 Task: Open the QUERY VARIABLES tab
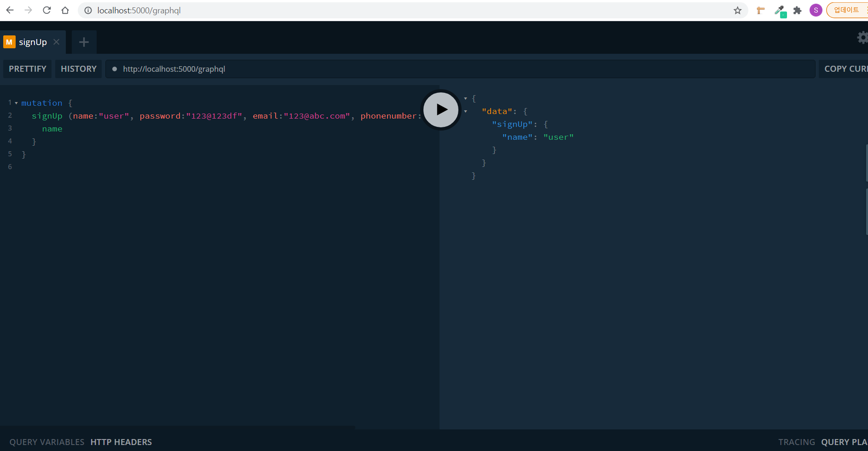pos(47,442)
